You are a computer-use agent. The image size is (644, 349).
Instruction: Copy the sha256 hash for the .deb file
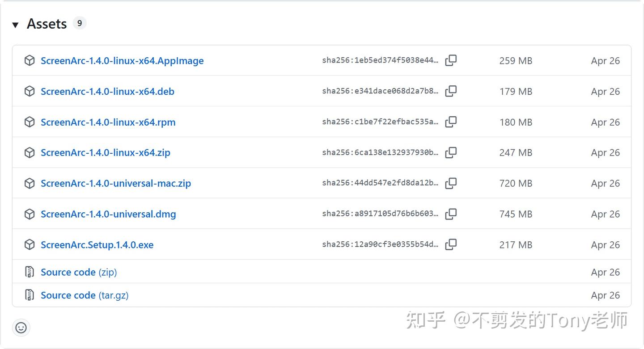[x=451, y=91]
